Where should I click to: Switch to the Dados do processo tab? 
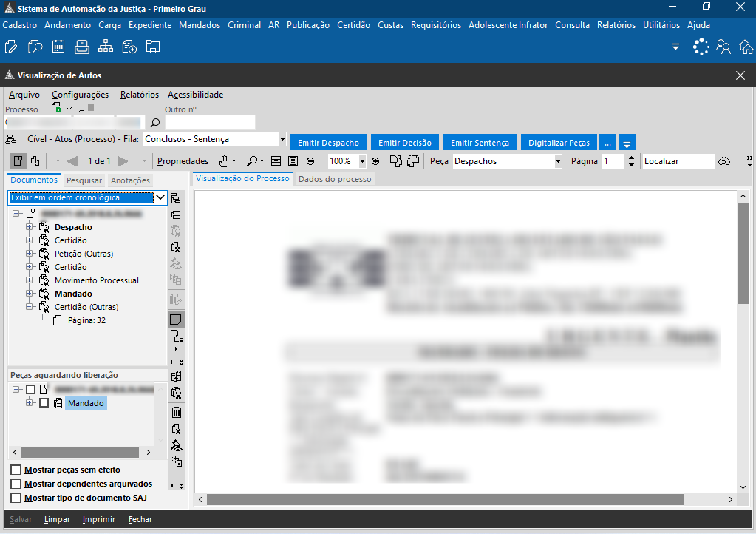335,179
